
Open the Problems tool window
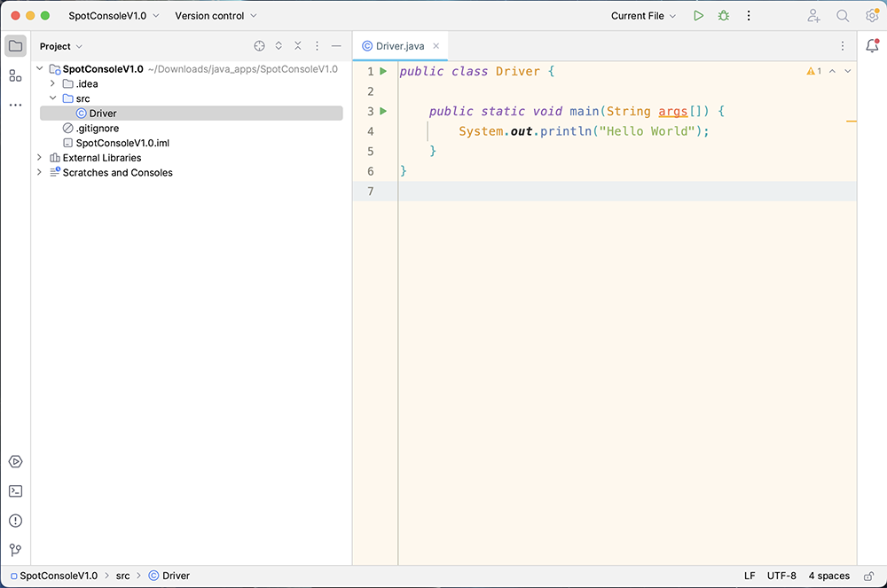click(15, 521)
